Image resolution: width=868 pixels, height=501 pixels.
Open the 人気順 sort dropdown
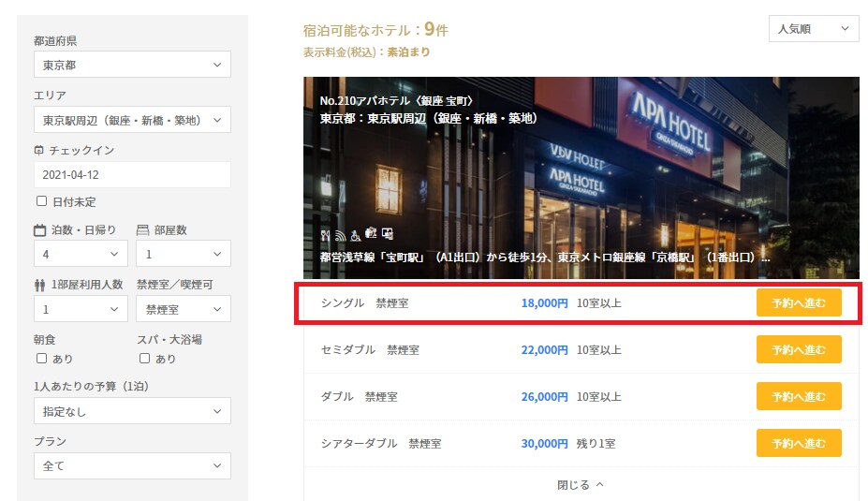[814, 29]
